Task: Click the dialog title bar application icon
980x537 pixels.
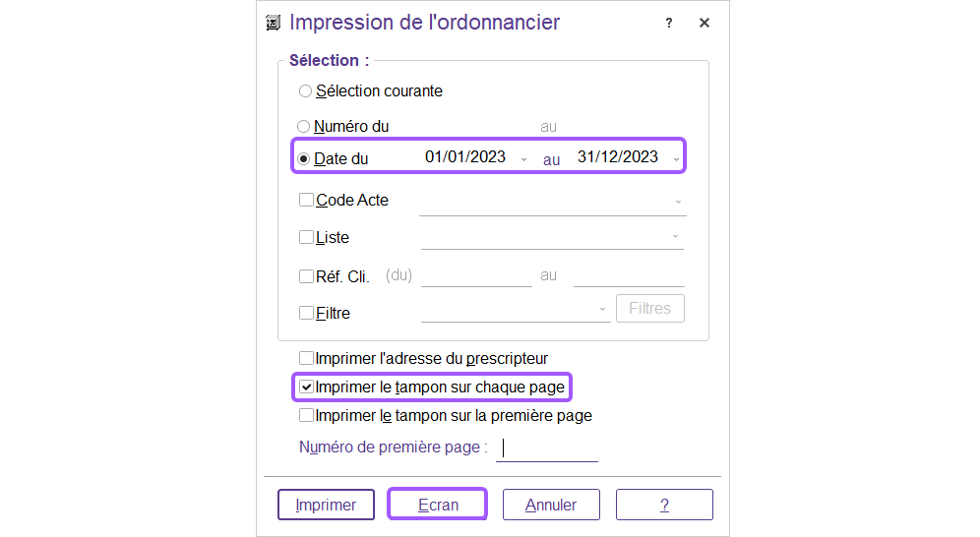Action: point(274,23)
